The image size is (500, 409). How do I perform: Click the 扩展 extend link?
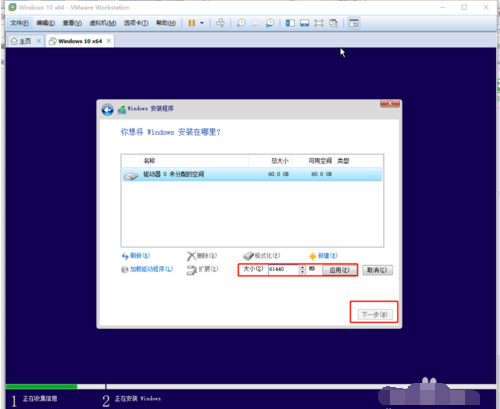202,269
